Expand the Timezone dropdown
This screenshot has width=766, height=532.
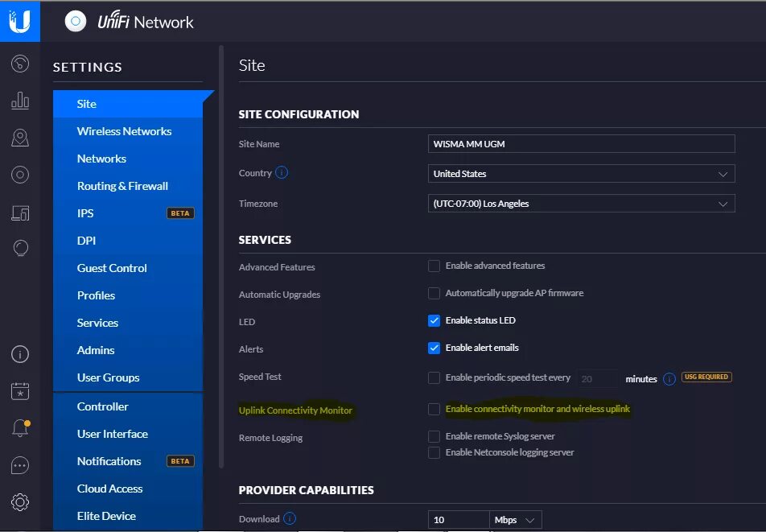click(x=582, y=204)
